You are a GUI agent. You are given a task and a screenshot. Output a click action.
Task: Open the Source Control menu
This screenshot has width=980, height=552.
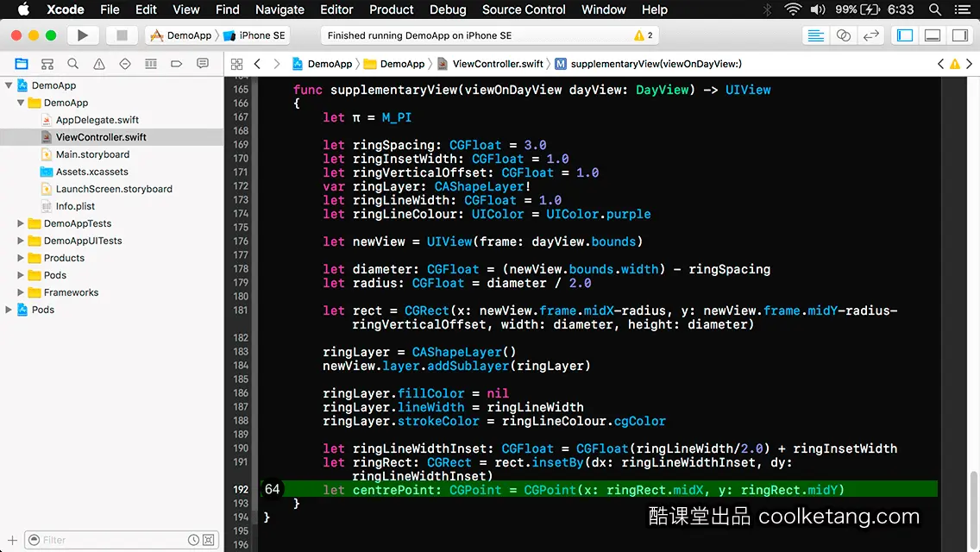(524, 9)
